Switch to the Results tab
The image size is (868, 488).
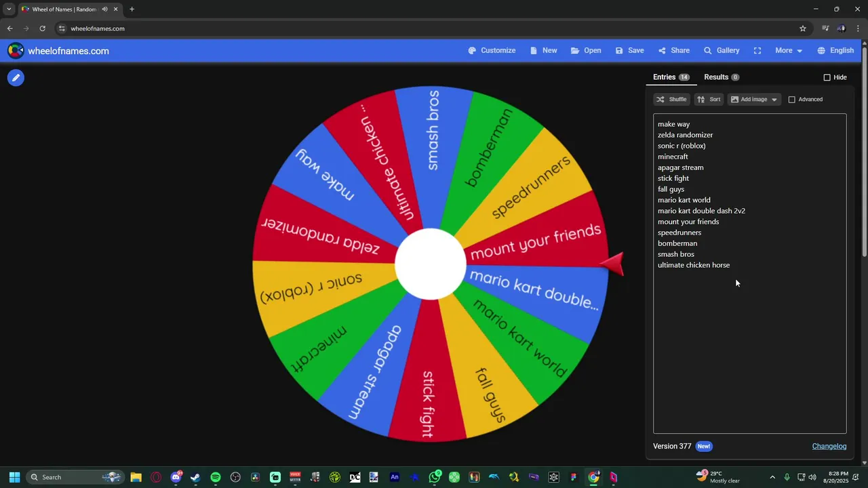tap(722, 77)
